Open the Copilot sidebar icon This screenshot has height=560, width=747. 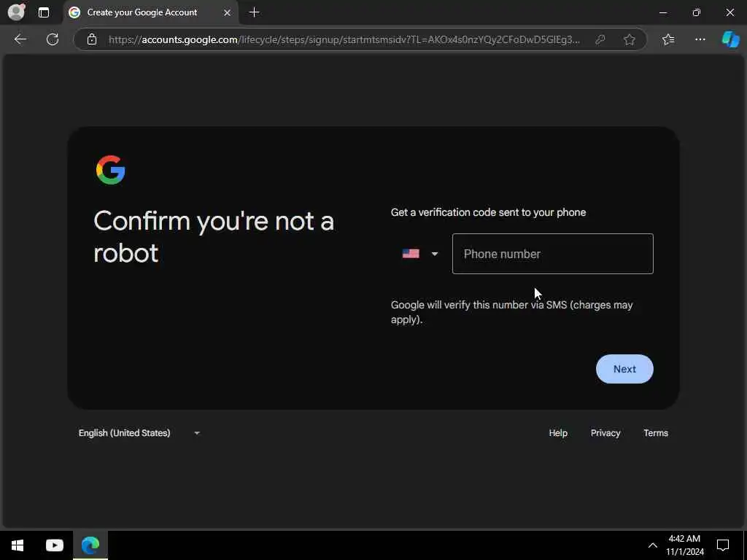(x=730, y=39)
